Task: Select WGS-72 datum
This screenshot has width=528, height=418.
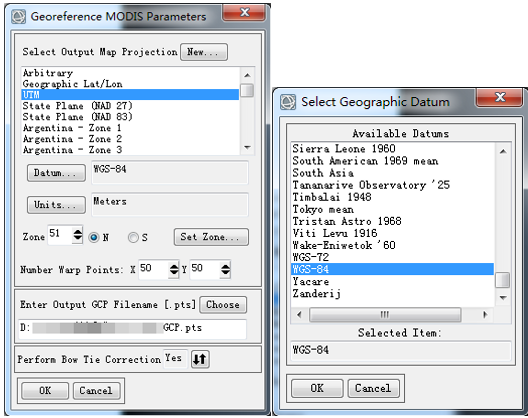Action: [393, 257]
